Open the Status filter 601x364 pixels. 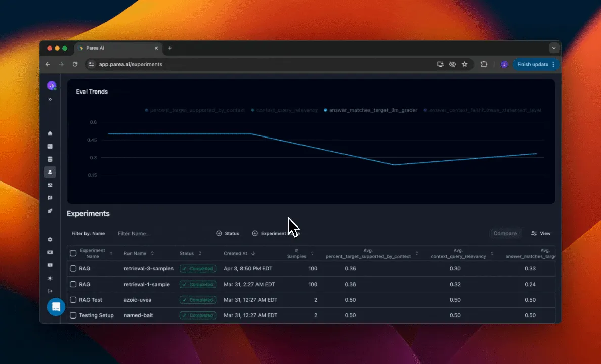click(228, 234)
